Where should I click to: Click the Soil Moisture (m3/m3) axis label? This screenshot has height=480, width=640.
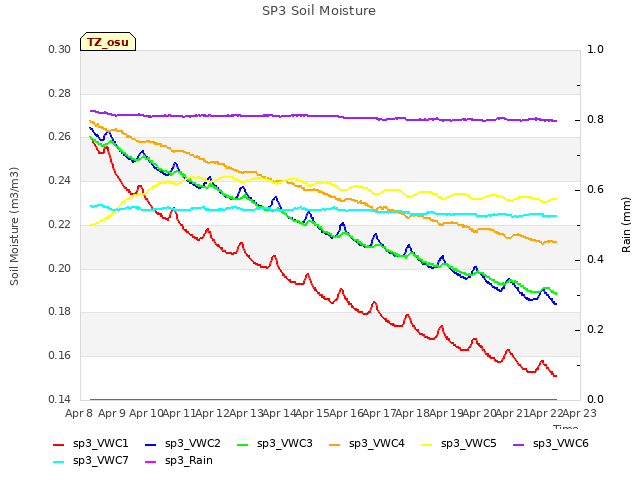tap(14, 226)
